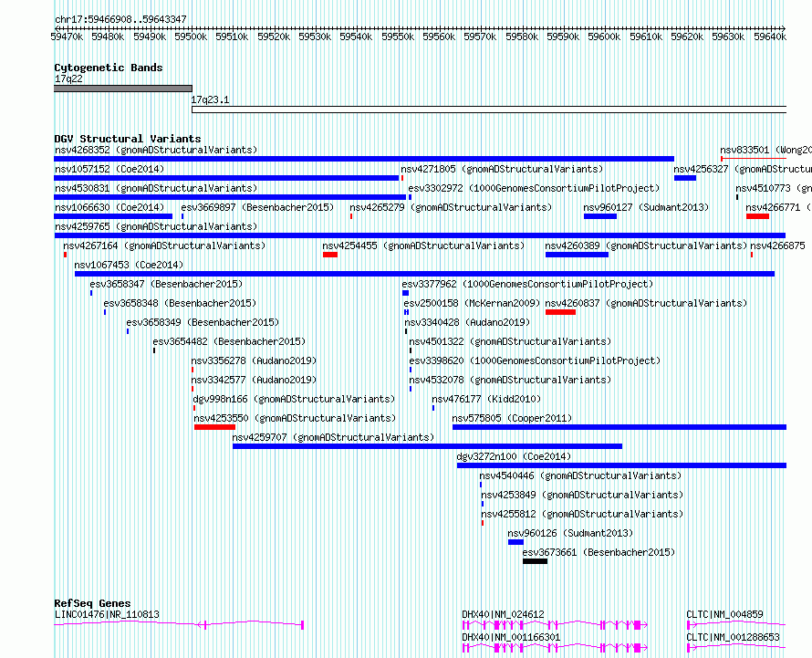Click the blue nsv4256327 variant bar
Viewport: 812px width, 658px height.
click(x=685, y=178)
